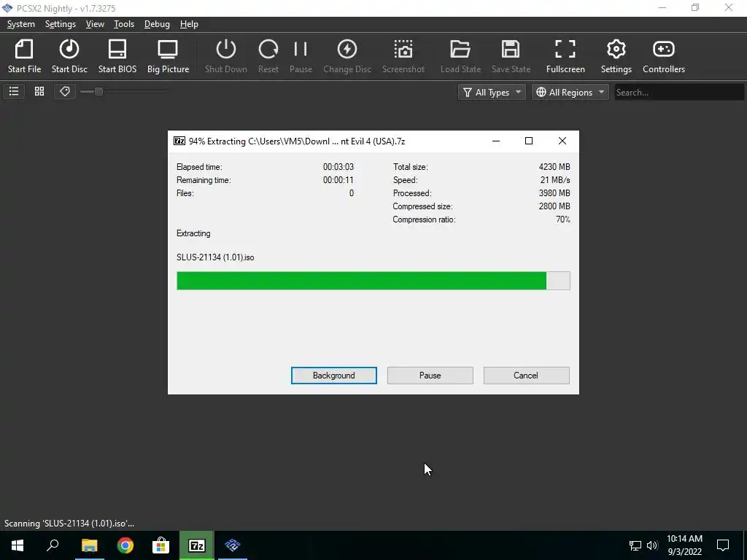747x560 pixels.
Task: Click the Compression ratio 70% value
Action: 563,219
